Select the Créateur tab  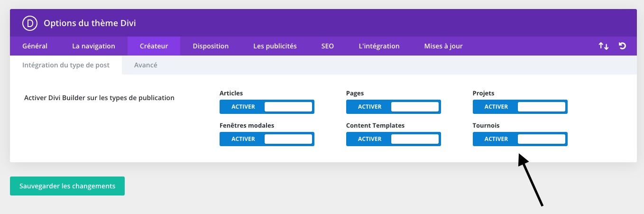[x=154, y=46]
